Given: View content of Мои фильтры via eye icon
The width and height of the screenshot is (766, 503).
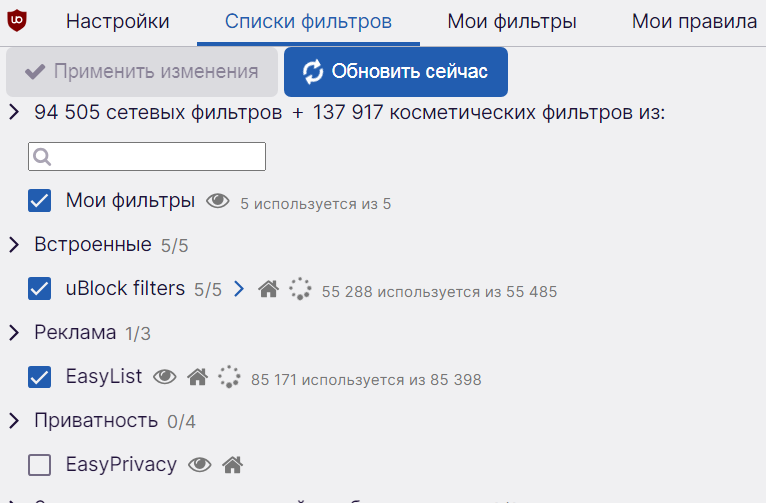Looking at the screenshot, I should coord(217,201).
